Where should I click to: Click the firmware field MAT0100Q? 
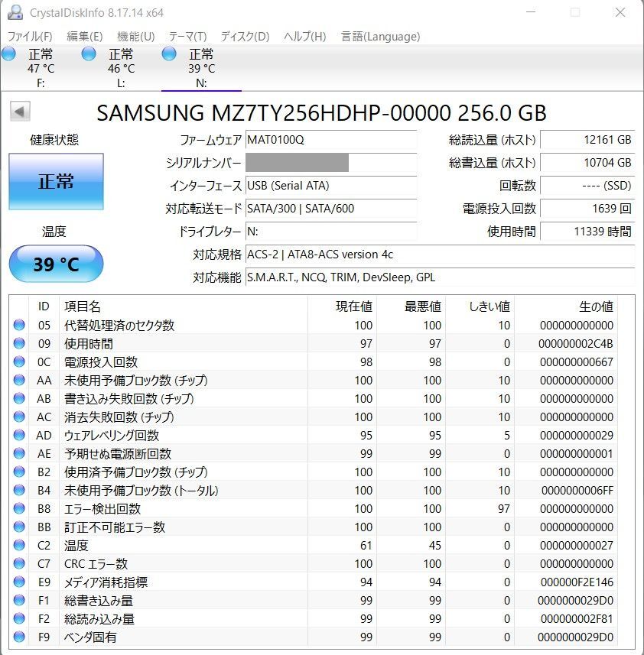tap(331, 140)
